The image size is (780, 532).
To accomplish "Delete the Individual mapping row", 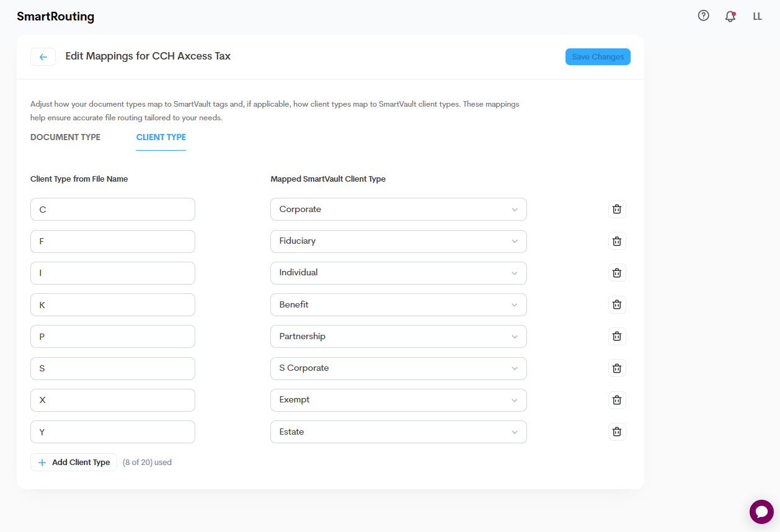I will (617, 273).
